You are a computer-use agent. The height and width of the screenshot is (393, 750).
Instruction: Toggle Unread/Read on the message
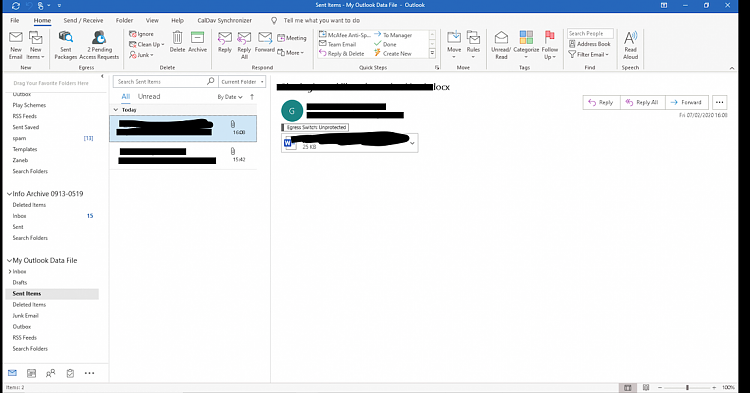pyautogui.click(x=501, y=45)
